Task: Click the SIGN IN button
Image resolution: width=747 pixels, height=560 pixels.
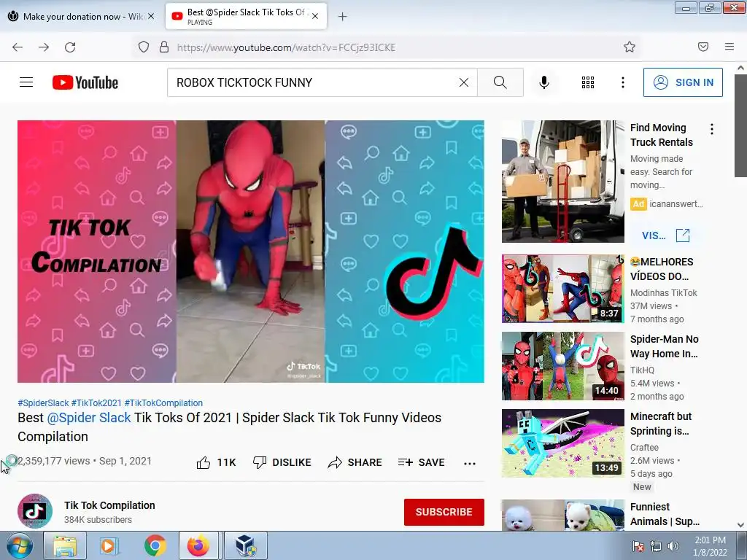Action: point(683,82)
